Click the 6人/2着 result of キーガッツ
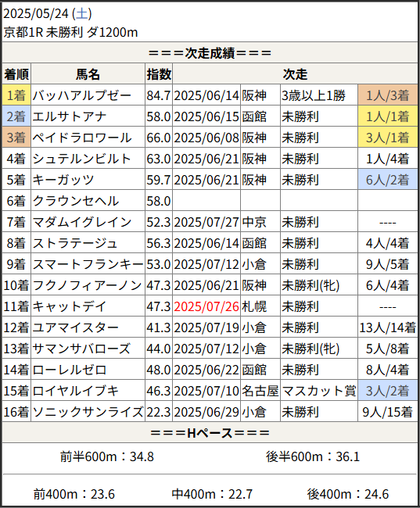 [388, 180]
